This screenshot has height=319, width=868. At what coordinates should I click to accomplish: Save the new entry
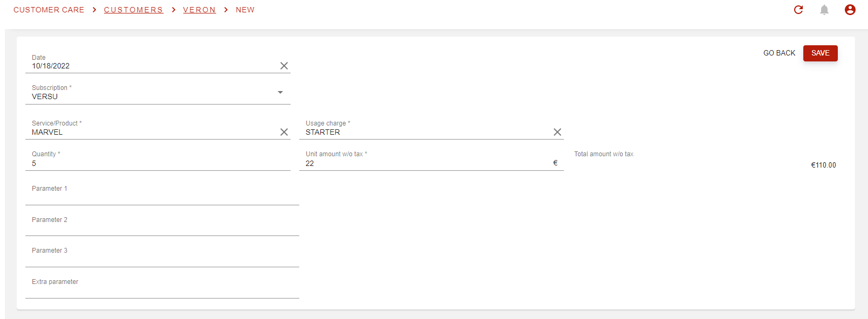coord(821,53)
